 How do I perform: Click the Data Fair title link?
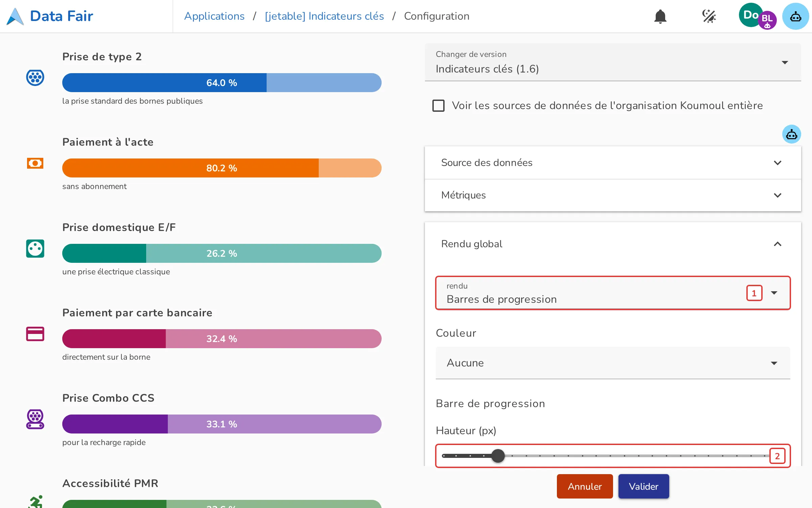point(62,16)
